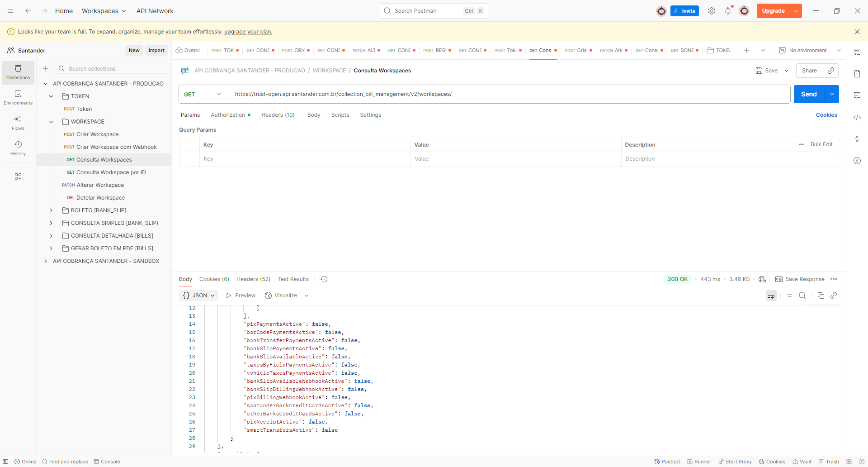Screen dimensions: 868x467
Task: Open a new request tab
Action: [746, 50]
